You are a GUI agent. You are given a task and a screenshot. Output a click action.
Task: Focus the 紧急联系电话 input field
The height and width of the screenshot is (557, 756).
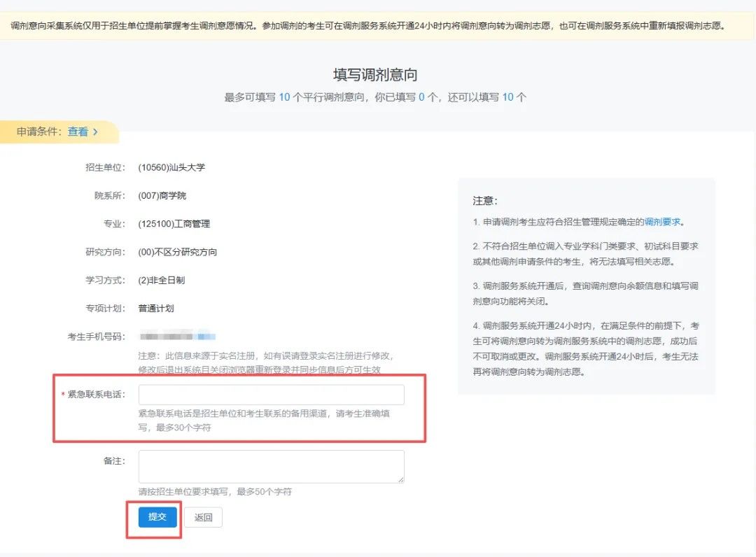coord(271,395)
